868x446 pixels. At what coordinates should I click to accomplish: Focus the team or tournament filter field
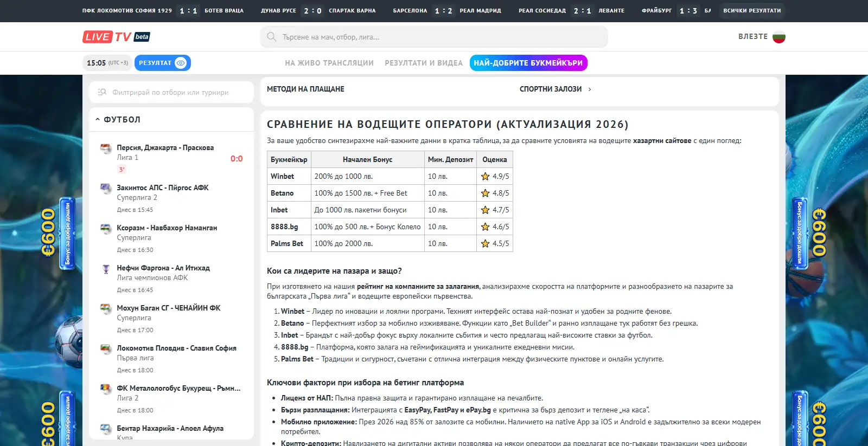coord(171,92)
